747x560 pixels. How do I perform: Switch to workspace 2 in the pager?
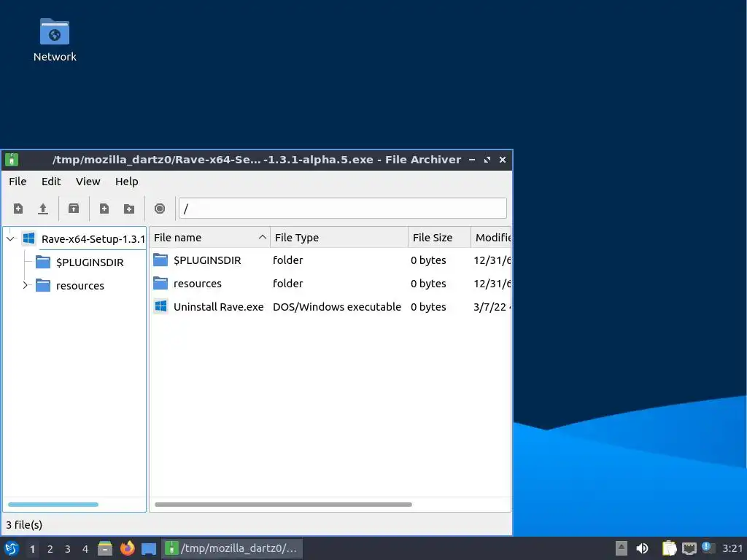(x=50, y=549)
